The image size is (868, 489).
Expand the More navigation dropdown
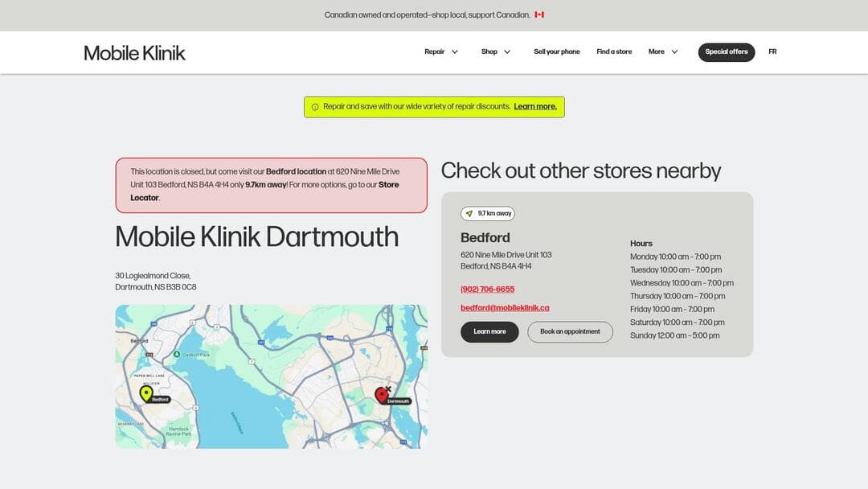point(661,51)
